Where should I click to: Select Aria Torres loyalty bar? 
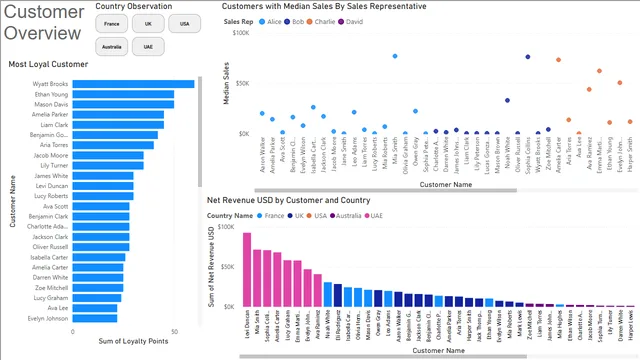pyautogui.click(x=113, y=145)
